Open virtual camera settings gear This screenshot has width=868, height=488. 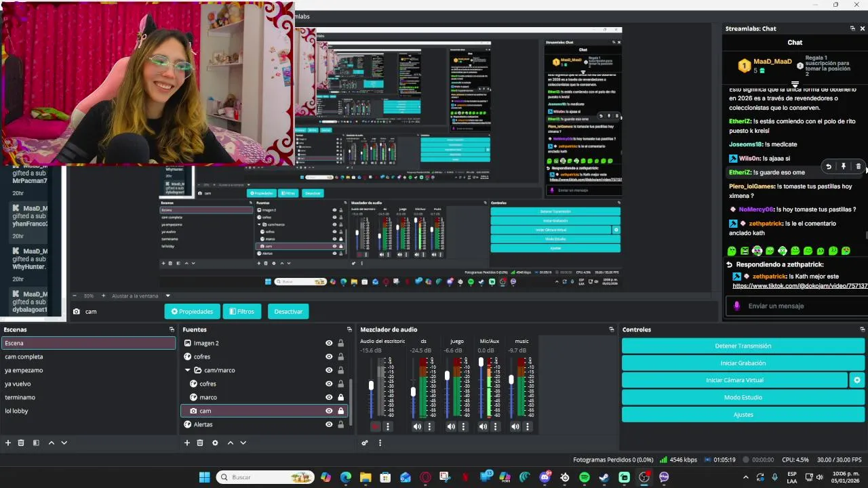(857, 380)
